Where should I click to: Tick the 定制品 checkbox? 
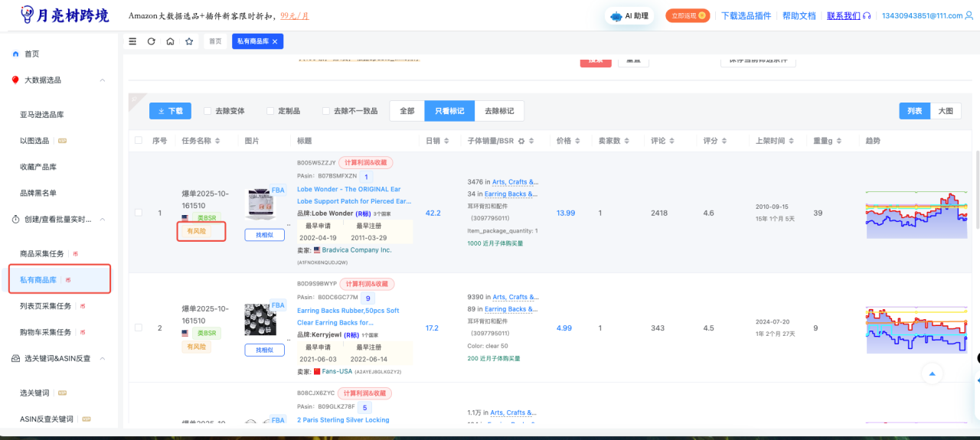[x=270, y=111]
